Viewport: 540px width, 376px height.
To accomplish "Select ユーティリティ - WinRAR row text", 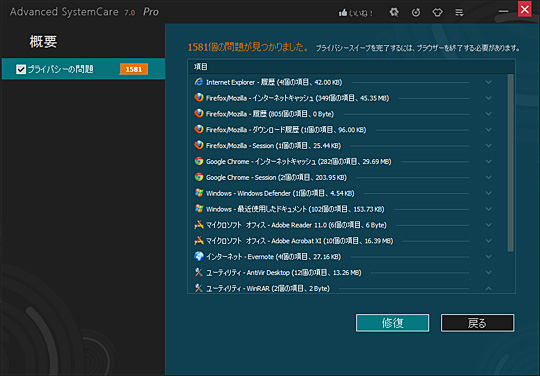I will (268, 288).
